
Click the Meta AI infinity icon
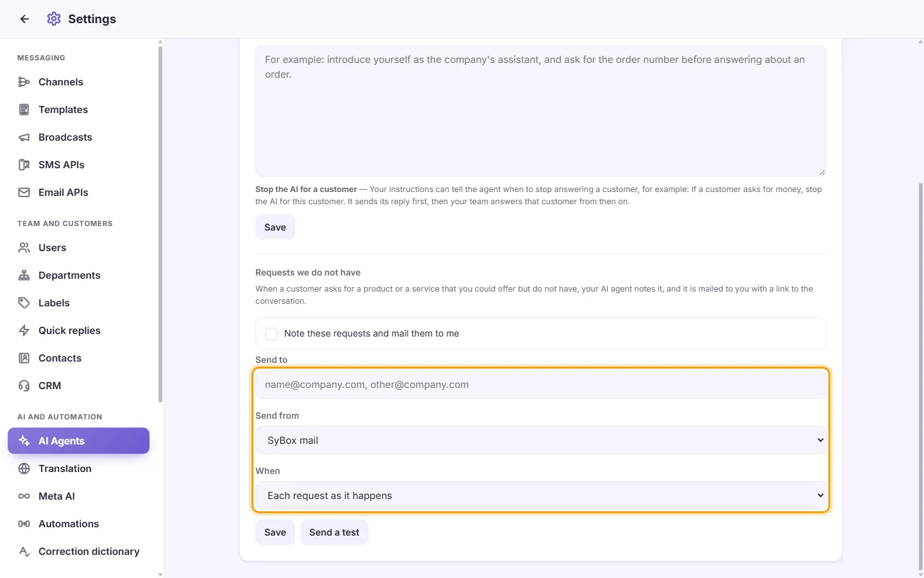pos(24,496)
